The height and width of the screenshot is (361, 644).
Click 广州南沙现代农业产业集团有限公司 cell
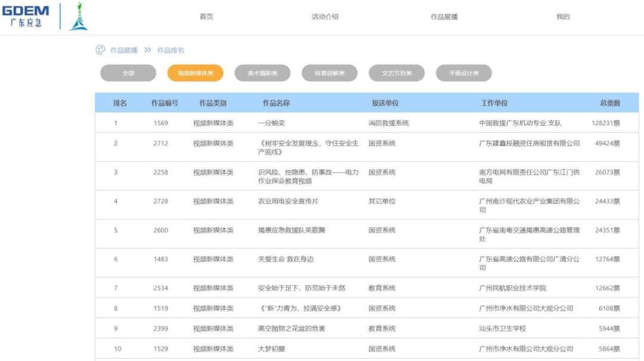[530, 205]
